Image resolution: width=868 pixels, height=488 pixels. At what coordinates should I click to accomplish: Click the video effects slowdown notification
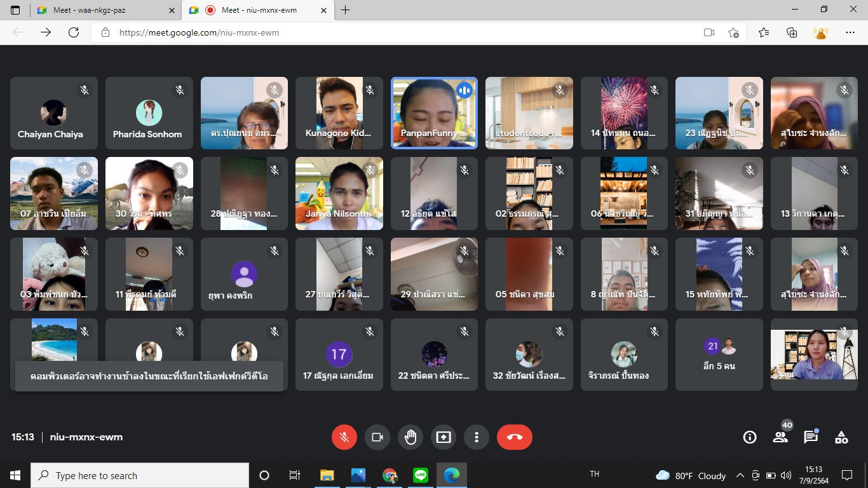(149, 376)
